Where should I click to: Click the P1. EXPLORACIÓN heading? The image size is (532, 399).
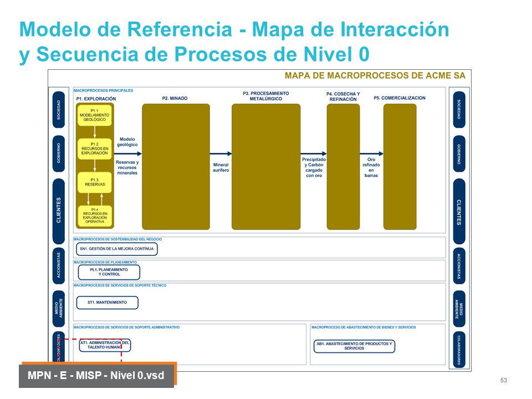coord(96,99)
